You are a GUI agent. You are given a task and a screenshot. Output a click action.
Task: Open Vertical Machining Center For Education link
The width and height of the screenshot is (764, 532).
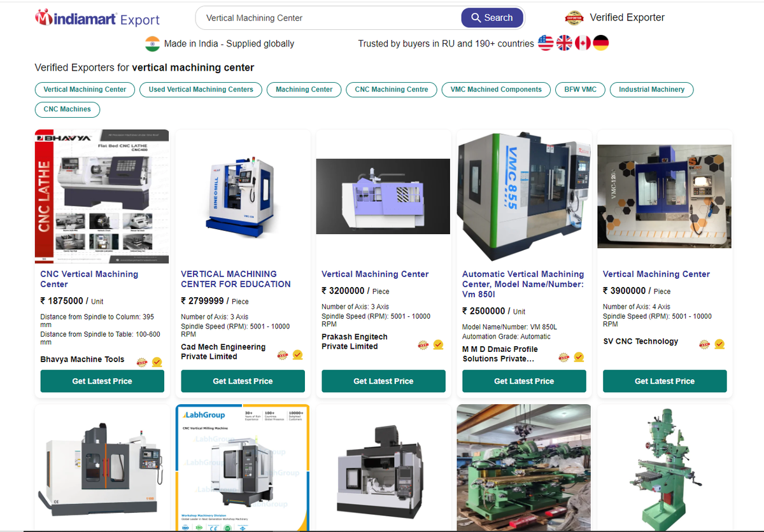[236, 279]
